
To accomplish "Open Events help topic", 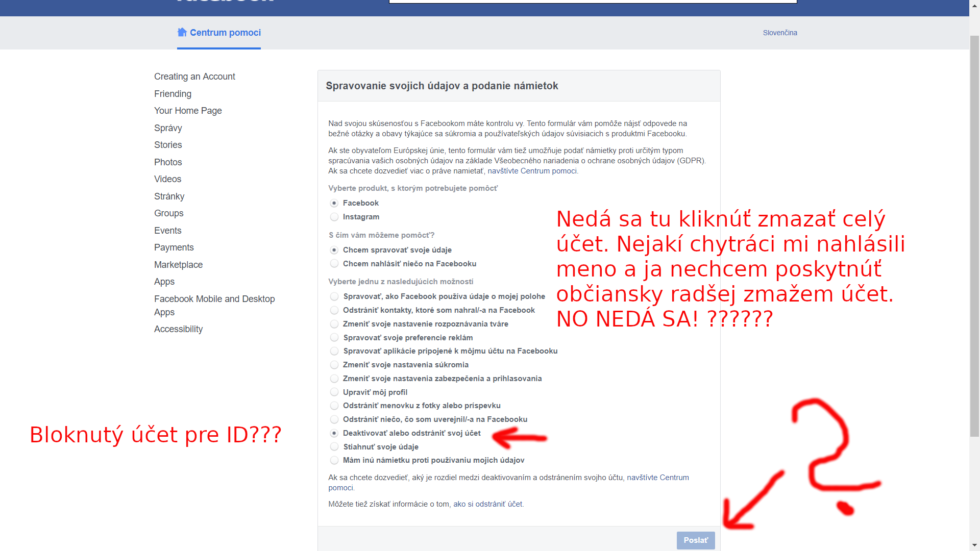I will click(167, 231).
